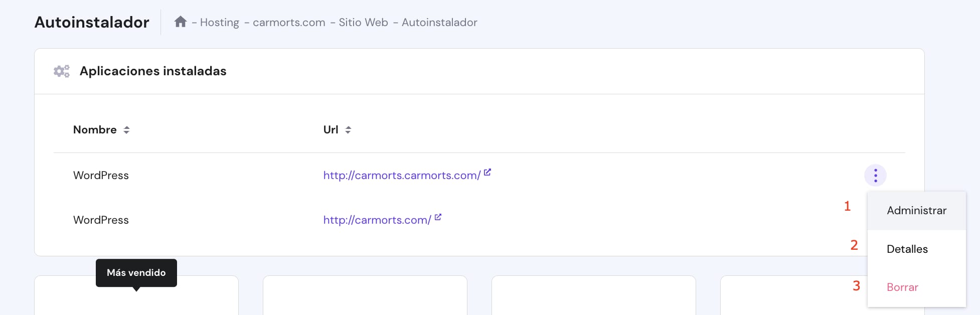Select Borrar to delete the application
The image size is (980, 315).
902,287
